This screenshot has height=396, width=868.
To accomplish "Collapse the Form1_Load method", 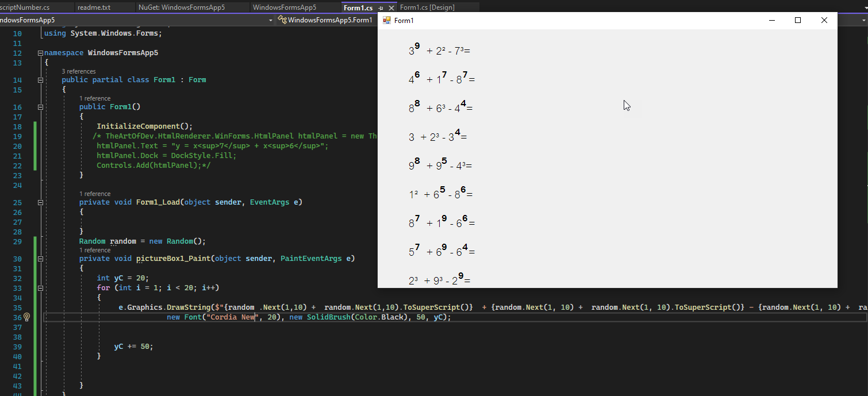I will (40, 202).
